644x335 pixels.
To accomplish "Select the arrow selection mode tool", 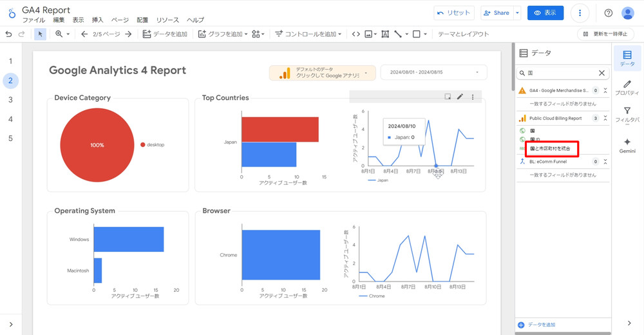I will tap(41, 34).
